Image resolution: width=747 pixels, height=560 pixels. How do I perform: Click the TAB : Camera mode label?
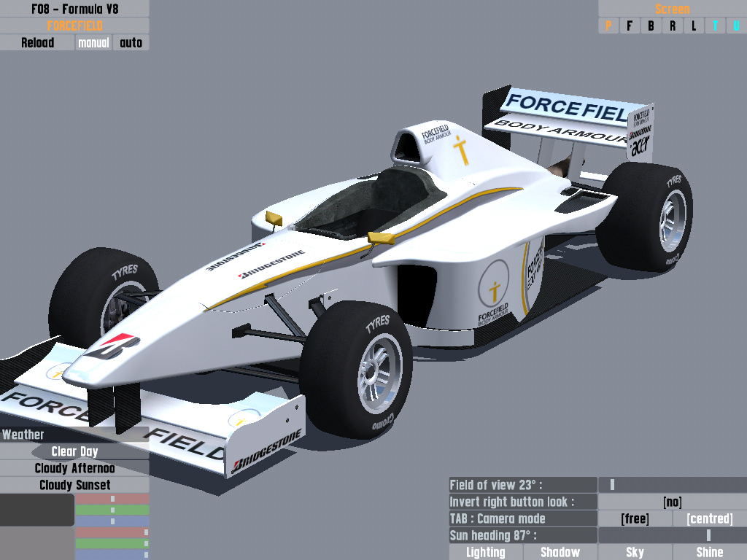click(x=523, y=518)
